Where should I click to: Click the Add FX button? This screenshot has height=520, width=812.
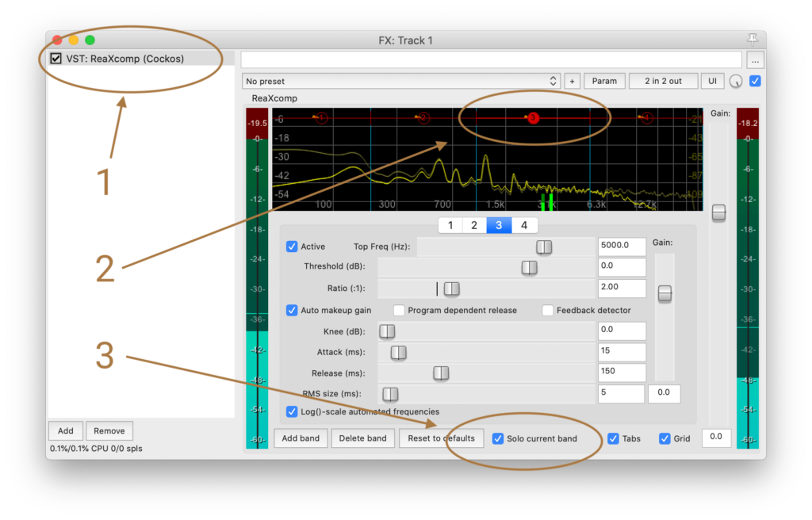(65, 431)
